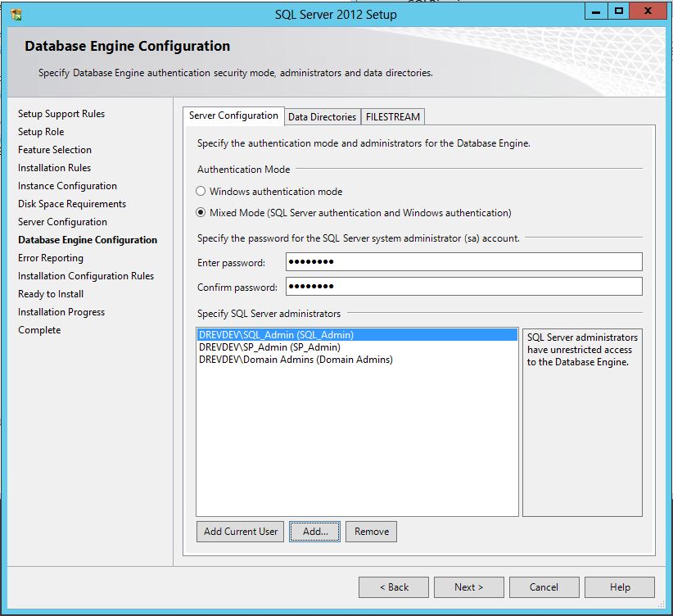Cancel the SQL Server setup
Viewport: 673px width, 616px height.
(544, 587)
